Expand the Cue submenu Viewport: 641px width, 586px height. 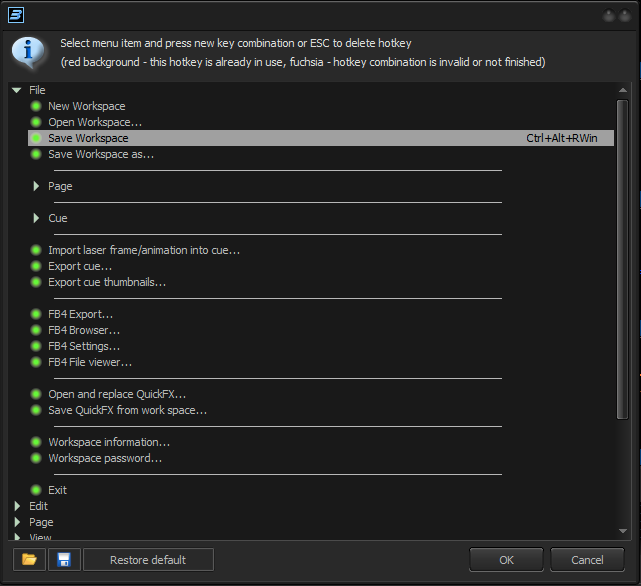click(37, 218)
